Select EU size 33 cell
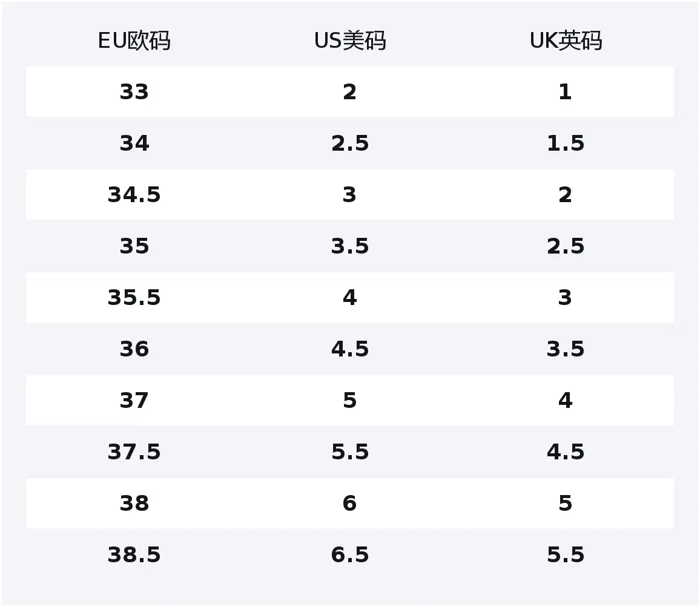The image size is (700, 607). click(134, 92)
